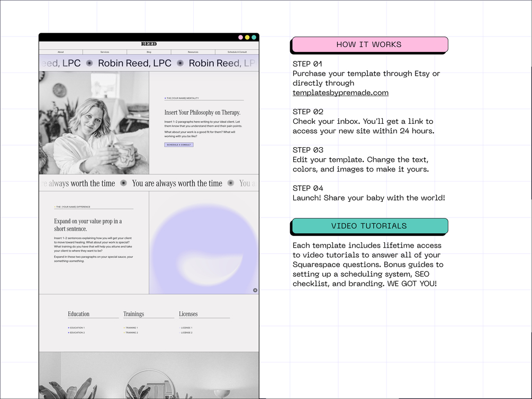Screen dimensions: 532x399
Task: Click the Schedule A Consult button
Action: 179,144
